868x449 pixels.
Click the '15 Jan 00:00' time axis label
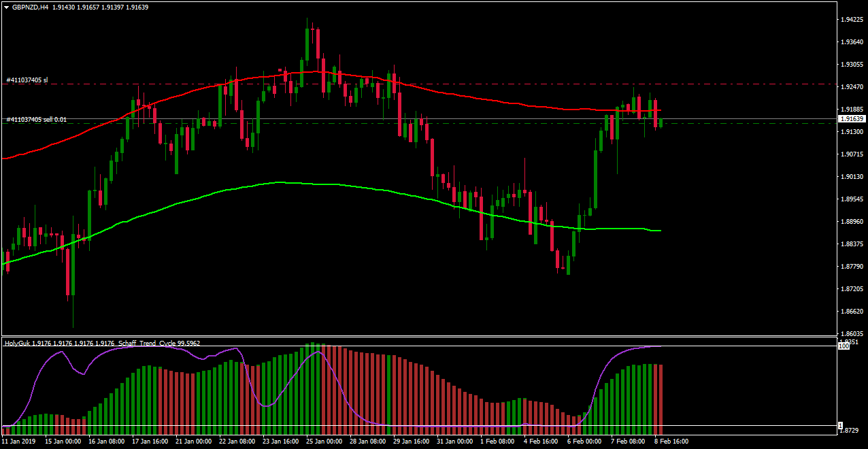click(63, 442)
